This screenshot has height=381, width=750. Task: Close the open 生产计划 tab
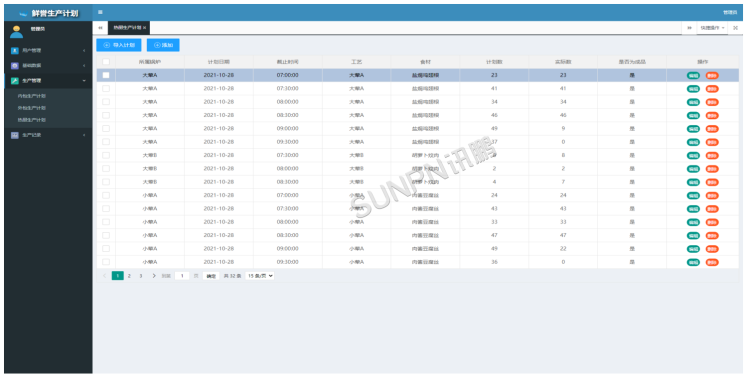click(x=144, y=28)
